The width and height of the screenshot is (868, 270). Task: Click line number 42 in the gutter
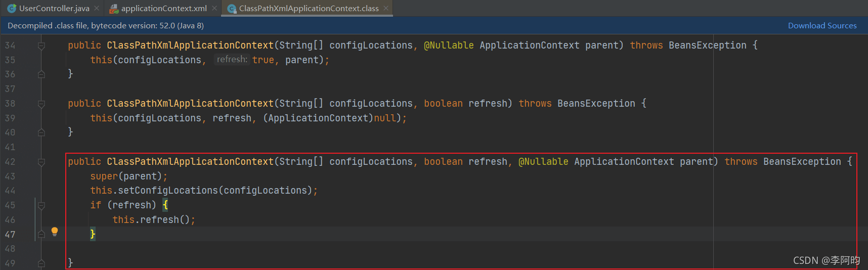(10, 162)
